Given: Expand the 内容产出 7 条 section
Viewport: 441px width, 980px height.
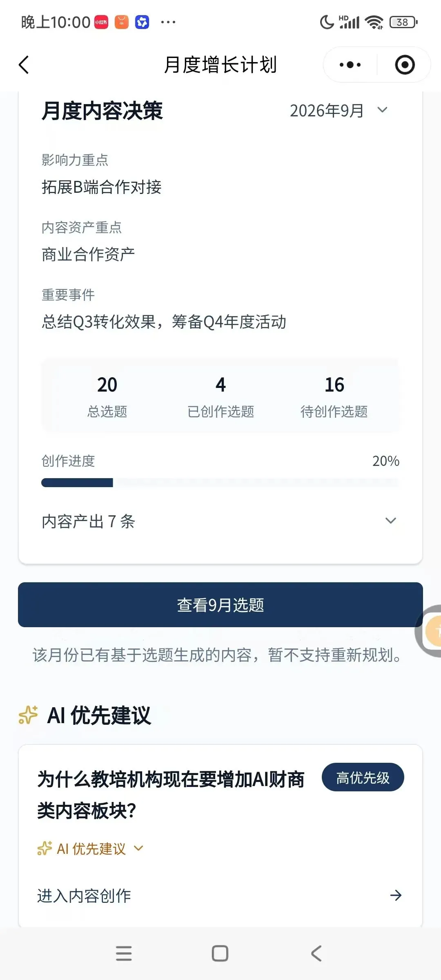Looking at the screenshot, I should pyautogui.click(x=220, y=521).
